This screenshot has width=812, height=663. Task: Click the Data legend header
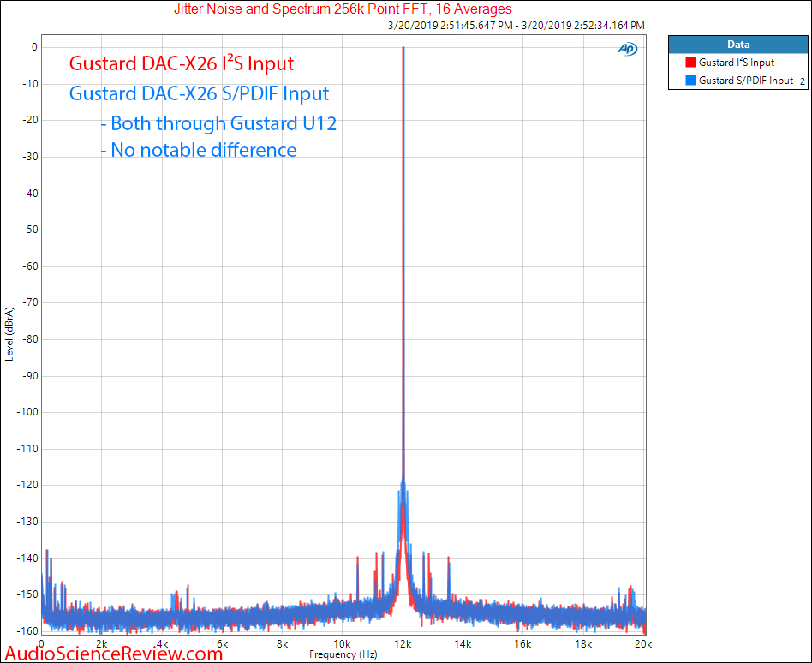(738, 45)
